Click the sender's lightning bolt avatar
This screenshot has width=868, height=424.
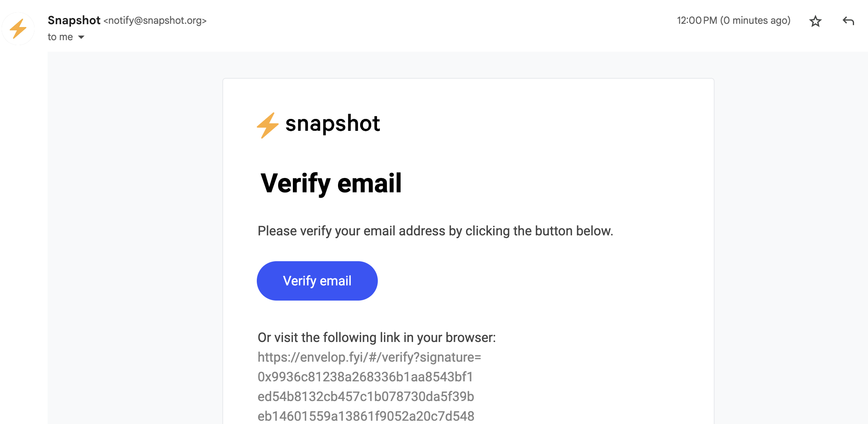click(18, 29)
